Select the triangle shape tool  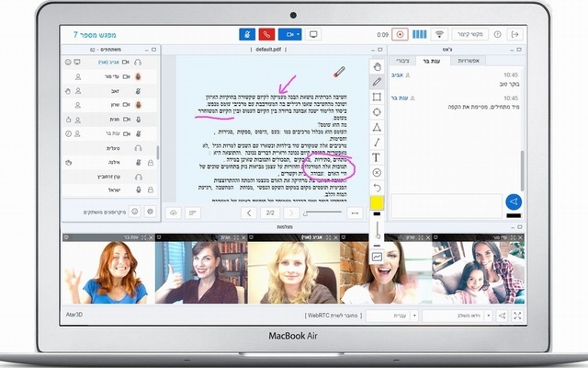tap(377, 127)
